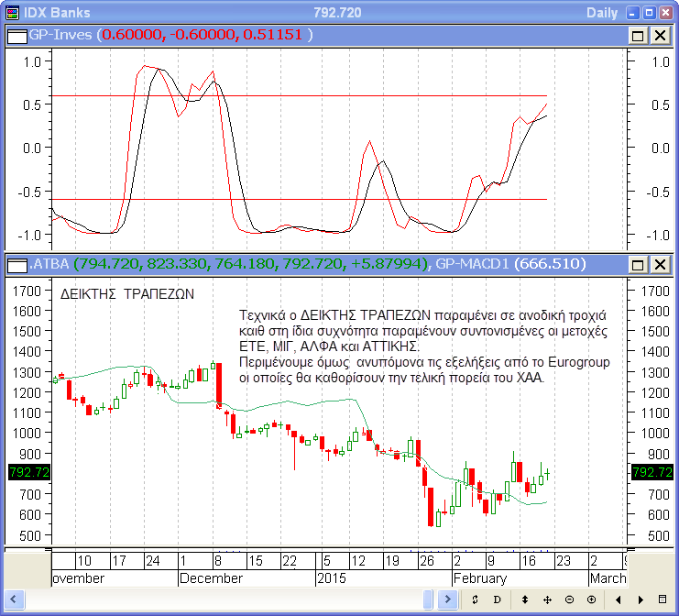679x616 pixels.
Task: Click the change security dollar-arrows icon
Action: [475, 599]
